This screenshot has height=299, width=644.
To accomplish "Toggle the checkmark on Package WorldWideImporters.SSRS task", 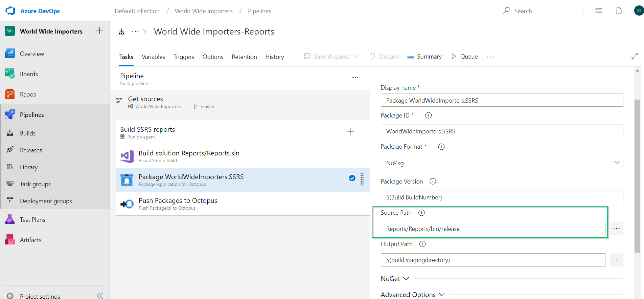I will tap(352, 178).
